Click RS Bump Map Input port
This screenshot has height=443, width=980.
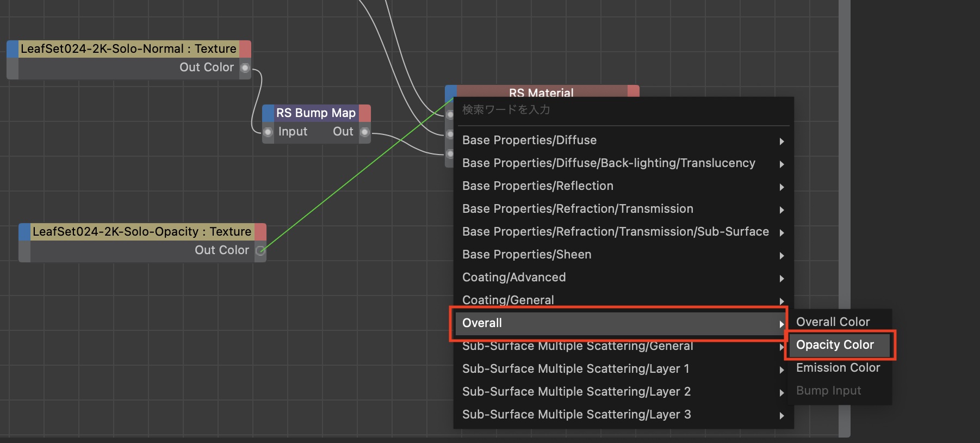click(268, 132)
